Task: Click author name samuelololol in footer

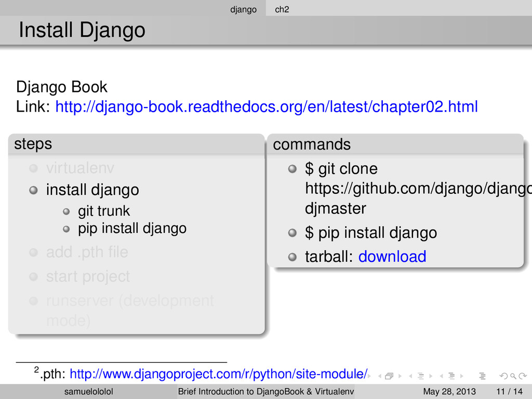Action: pyautogui.click(x=88, y=392)
